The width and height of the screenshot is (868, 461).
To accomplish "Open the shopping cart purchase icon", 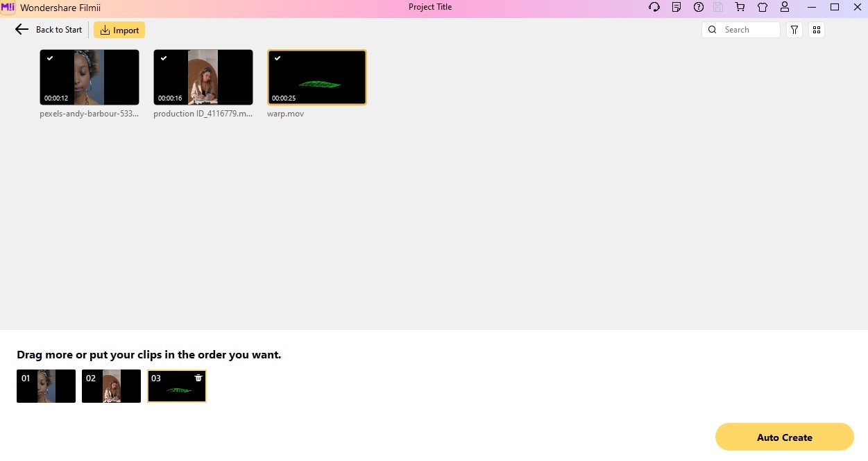I will pos(740,8).
